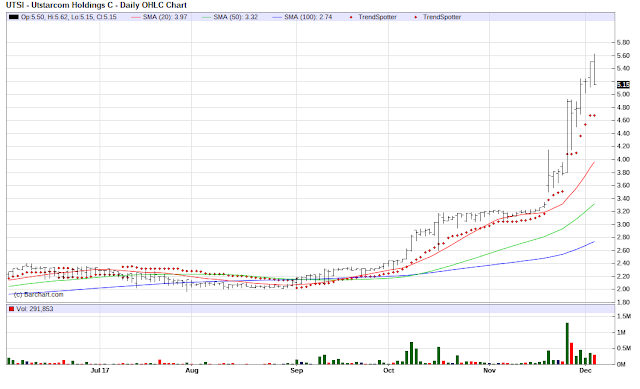Click the 'SMA (50): 3.32' legend label
This screenshot has width=640, height=389.
(x=236, y=17)
